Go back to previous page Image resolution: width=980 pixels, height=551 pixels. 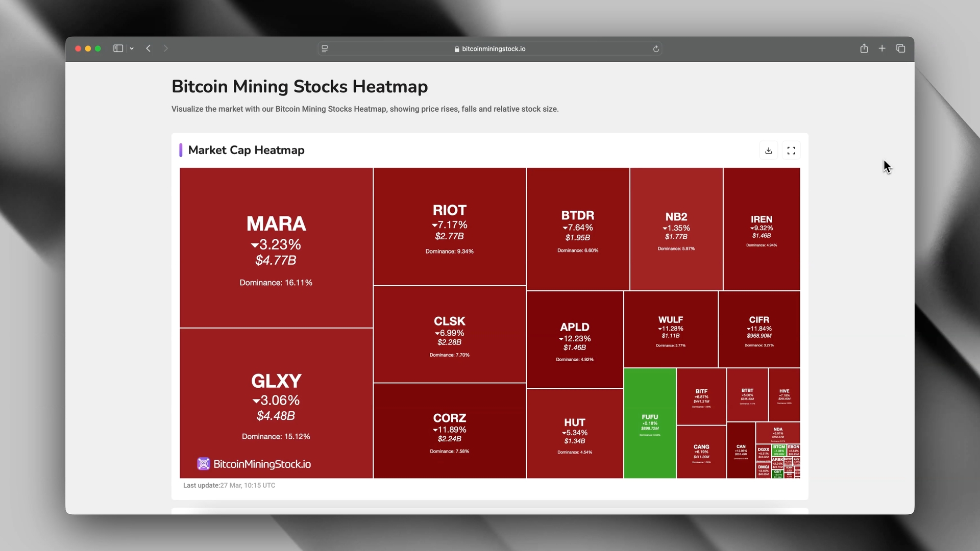point(149,48)
